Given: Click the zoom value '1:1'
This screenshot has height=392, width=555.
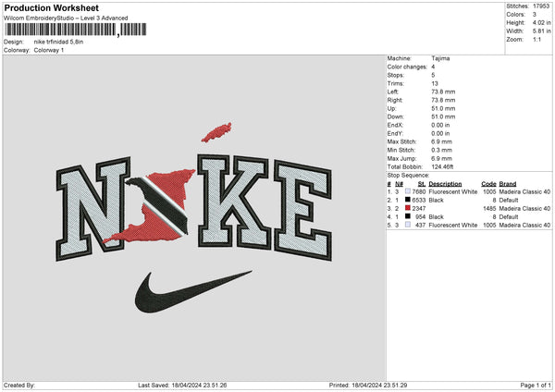Looking at the screenshot, I should click(536, 39).
